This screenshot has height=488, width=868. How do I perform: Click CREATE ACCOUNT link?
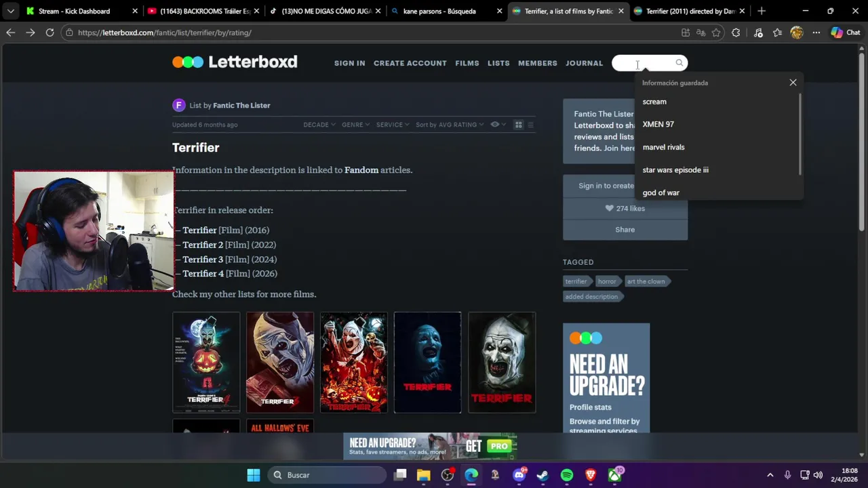click(x=410, y=63)
